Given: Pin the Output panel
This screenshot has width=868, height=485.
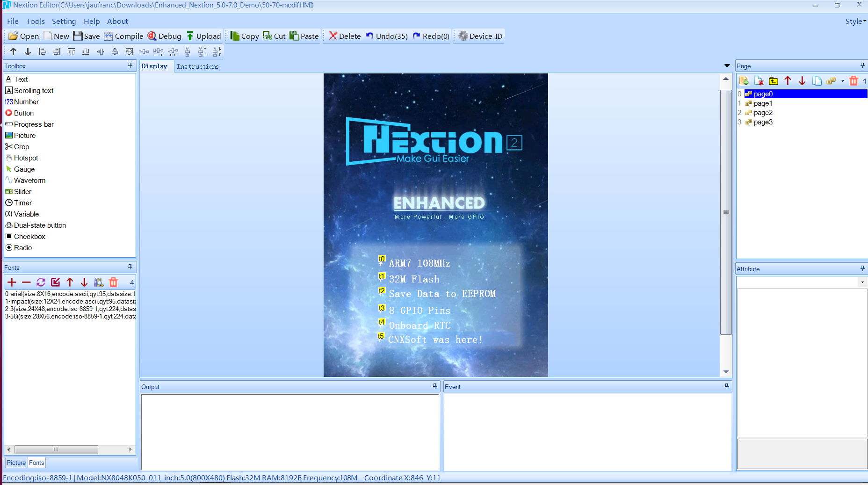Looking at the screenshot, I should [435, 386].
